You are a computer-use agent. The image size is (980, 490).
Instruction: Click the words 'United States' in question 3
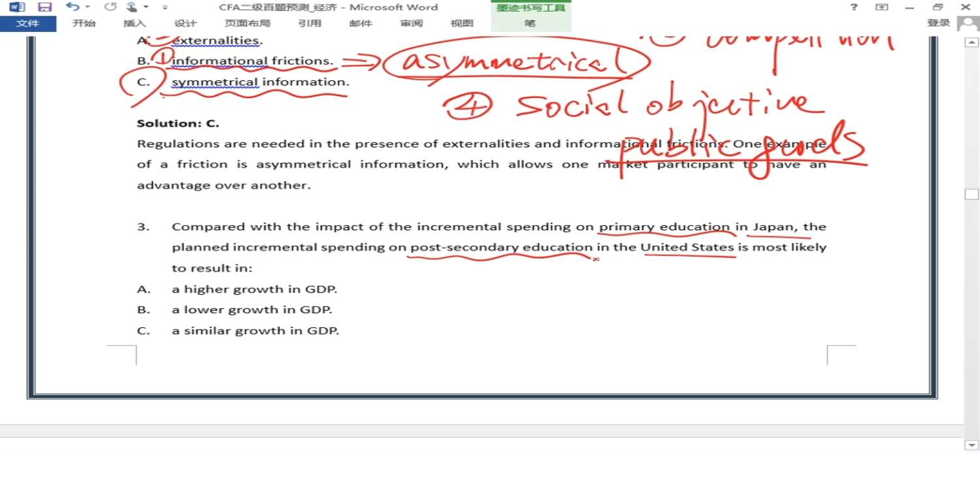pyautogui.click(x=687, y=247)
